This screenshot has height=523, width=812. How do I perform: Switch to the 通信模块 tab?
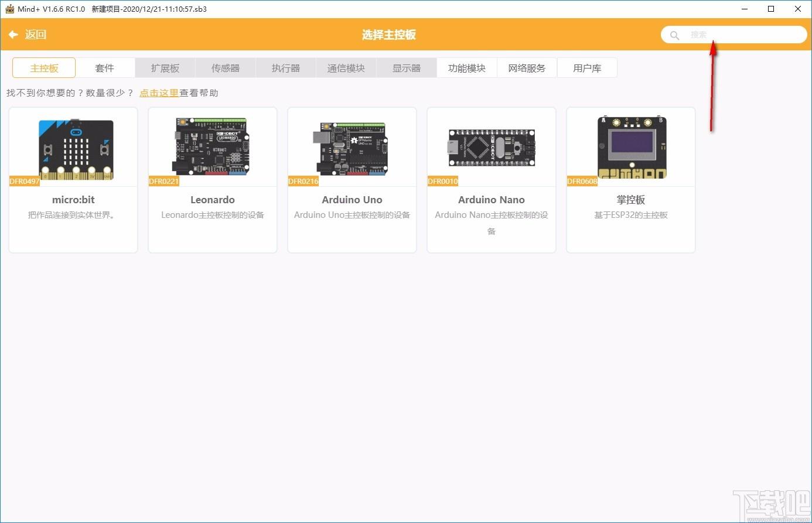[346, 68]
